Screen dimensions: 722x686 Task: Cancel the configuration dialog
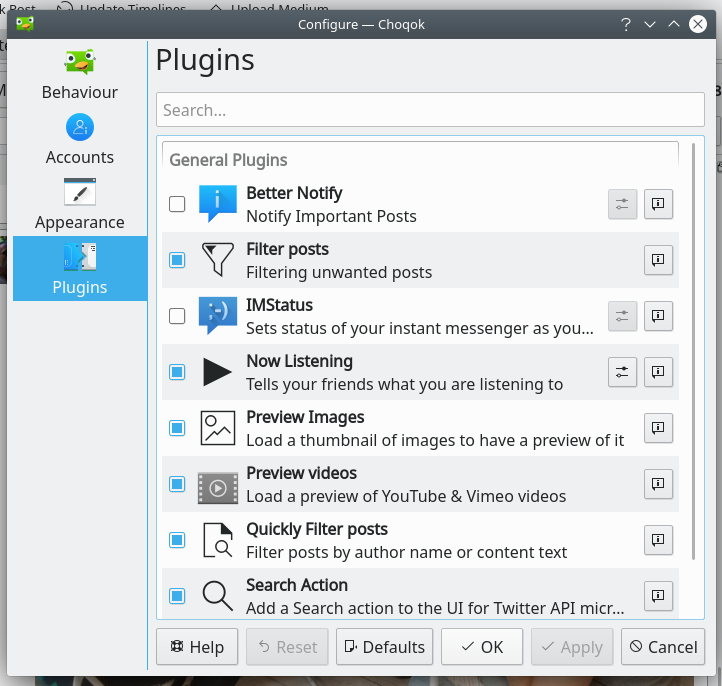pos(662,647)
